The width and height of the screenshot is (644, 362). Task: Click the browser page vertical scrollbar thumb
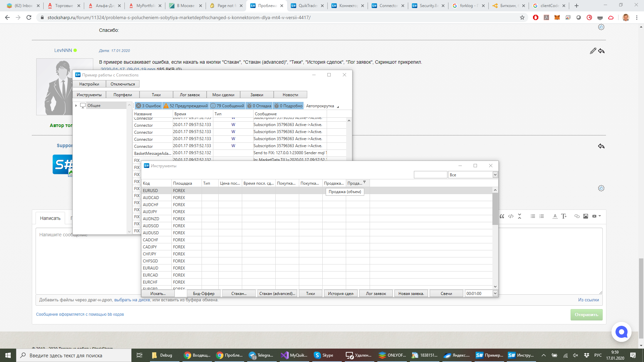coord(641,298)
